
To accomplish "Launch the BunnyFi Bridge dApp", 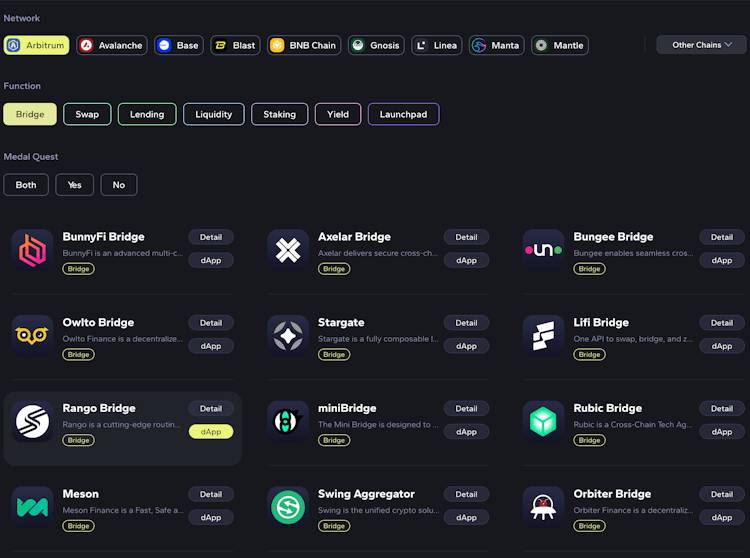I will pos(211,261).
